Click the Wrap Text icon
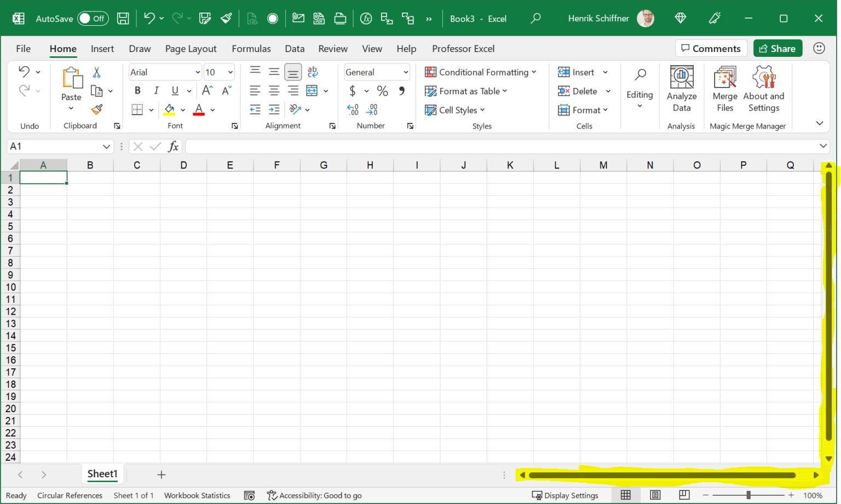Viewport: 841px width, 504px height. [313, 72]
